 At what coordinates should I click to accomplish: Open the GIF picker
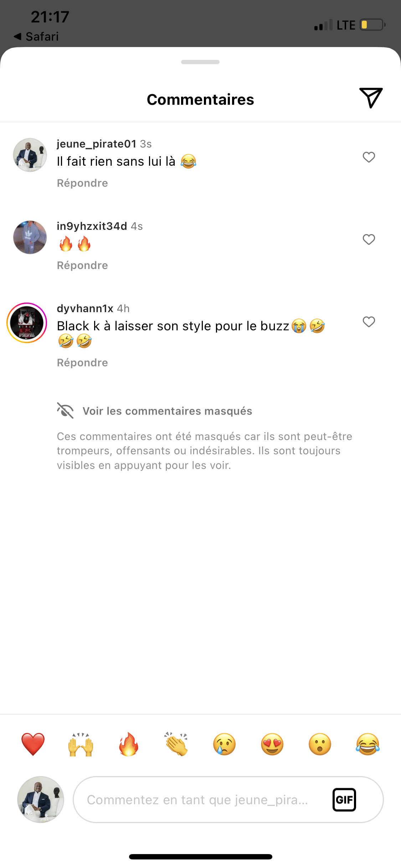click(344, 800)
